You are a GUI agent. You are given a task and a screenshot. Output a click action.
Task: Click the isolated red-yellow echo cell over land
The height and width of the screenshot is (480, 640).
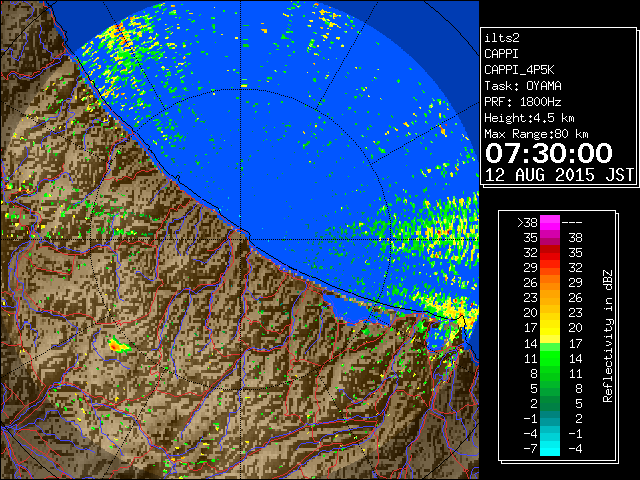point(118,345)
